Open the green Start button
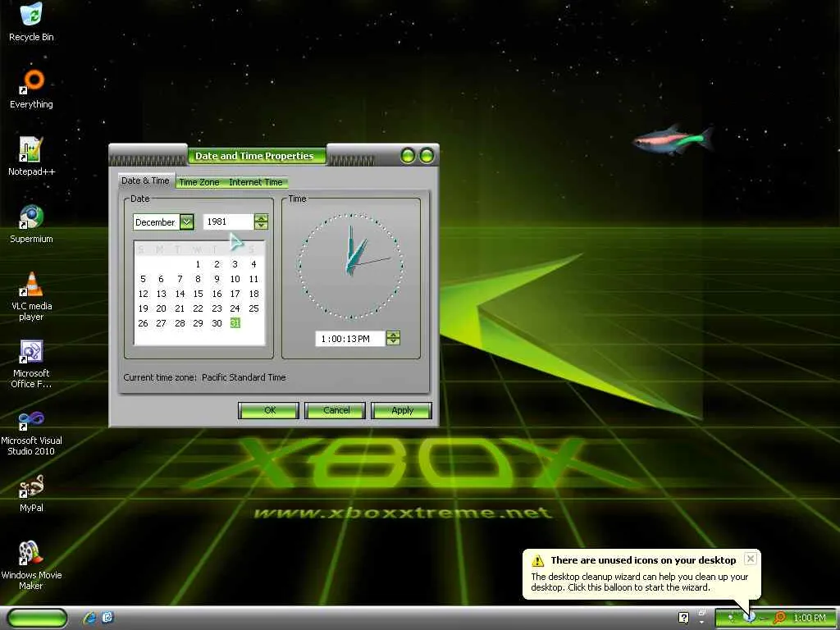This screenshot has height=630, width=840. pos(37,618)
